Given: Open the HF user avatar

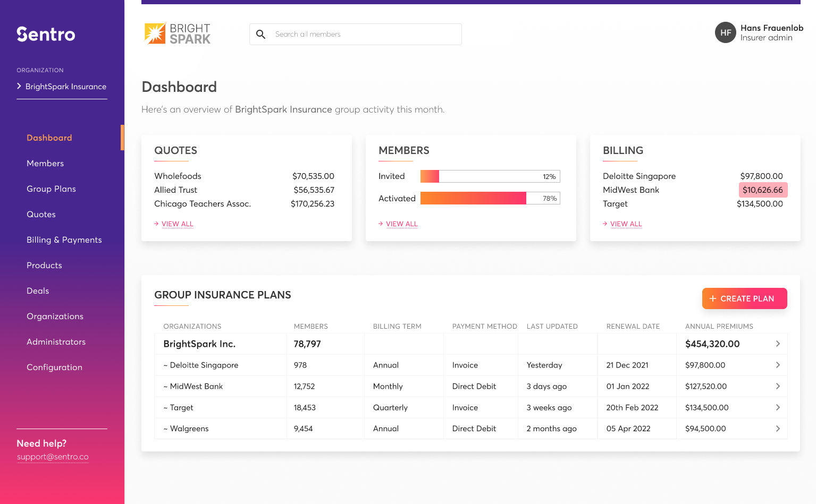Looking at the screenshot, I should tap(725, 32).
